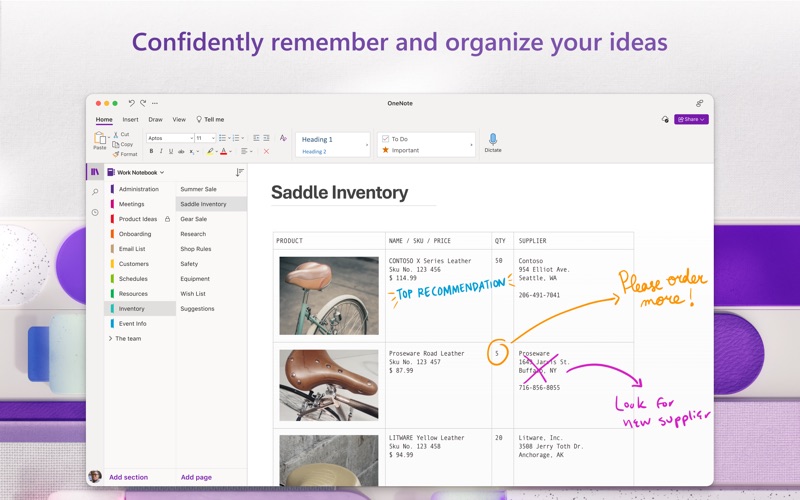The height and width of the screenshot is (500, 800).
Task: Click the Redo arrow icon
Action: pos(143,103)
